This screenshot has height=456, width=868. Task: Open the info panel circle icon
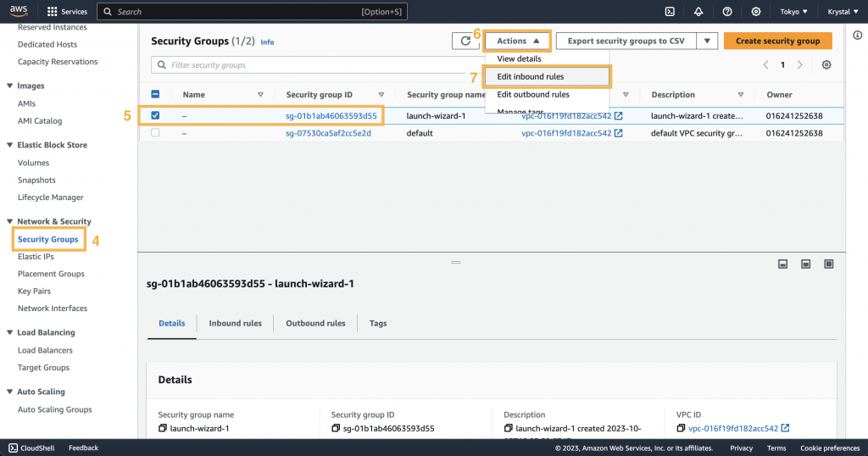(858, 36)
